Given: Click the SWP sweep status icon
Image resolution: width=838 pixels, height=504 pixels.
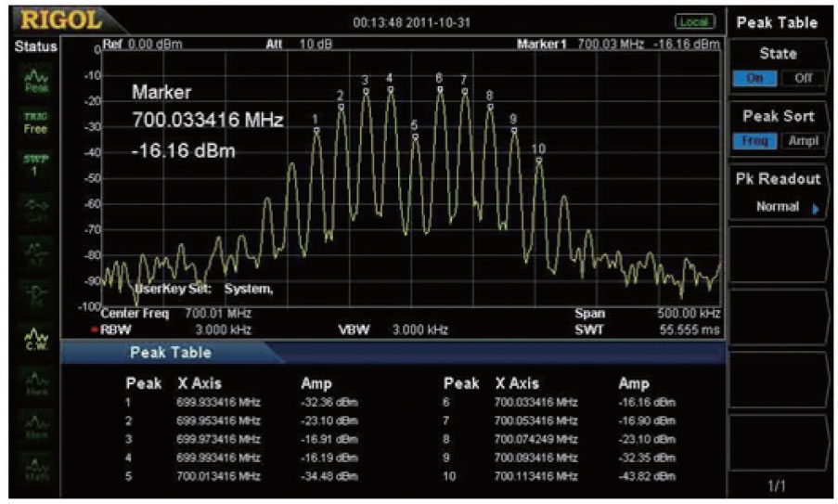Looking at the screenshot, I should click(33, 165).
